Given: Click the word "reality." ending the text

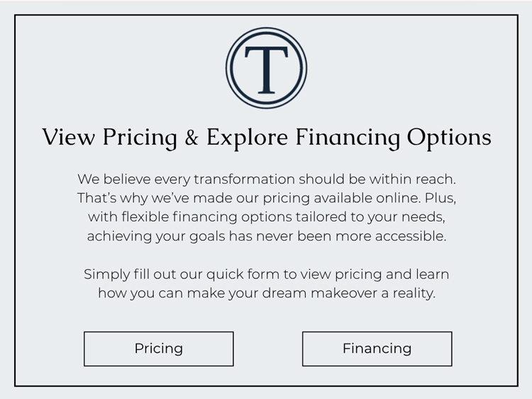Looking at the screenshot, I should tap(414, 293).
